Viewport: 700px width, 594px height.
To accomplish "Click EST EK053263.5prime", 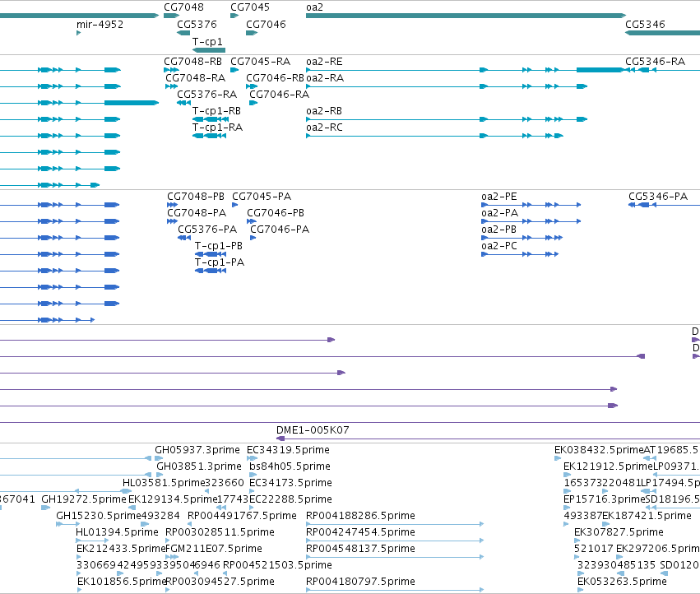I will tap(622, 581).
